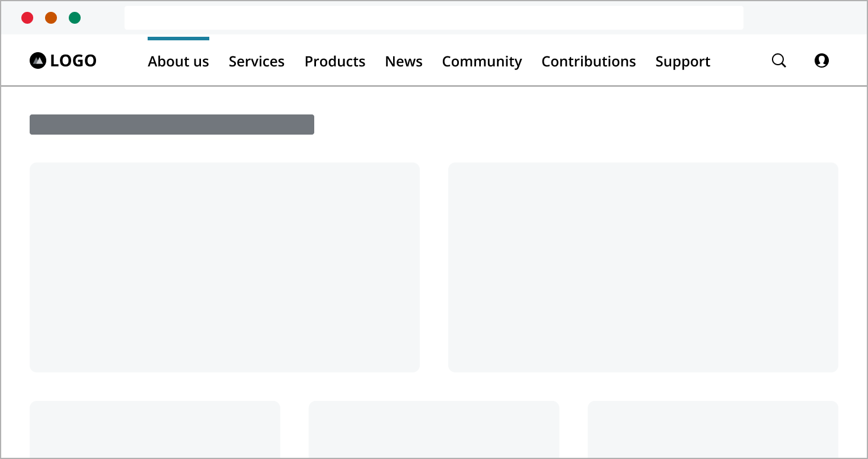Click the gray page heading placeholder
The width and height of the screenshot is (868, 459).
pyautogui.click(x=172, y=125)
